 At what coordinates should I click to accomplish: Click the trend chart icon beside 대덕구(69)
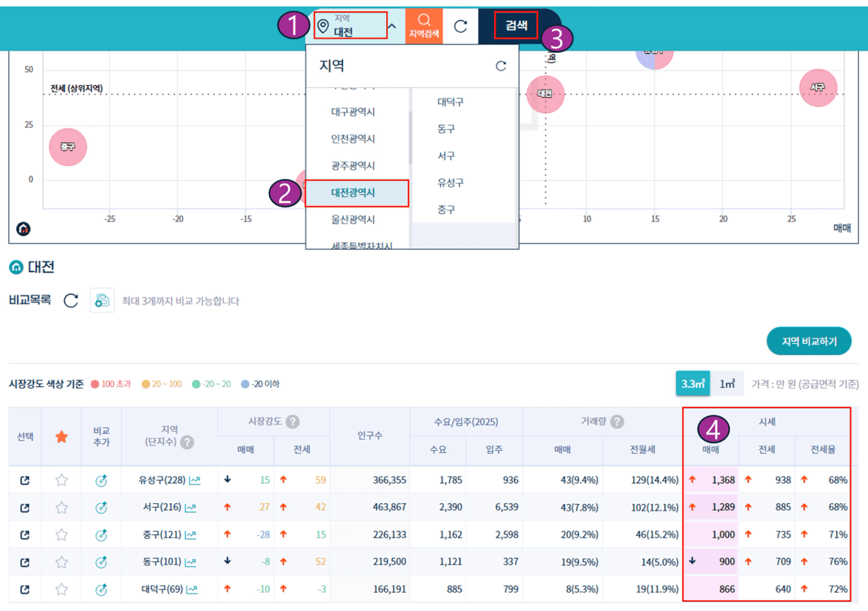192,590
